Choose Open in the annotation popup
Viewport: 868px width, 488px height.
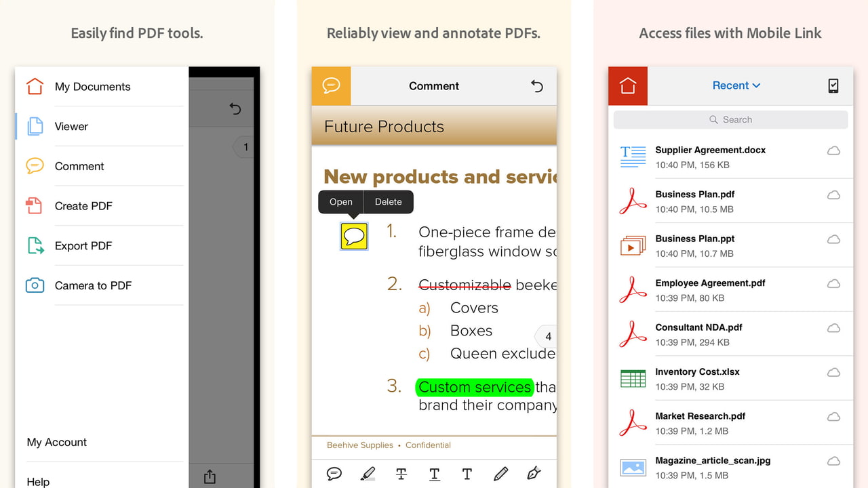tap(341, 202)
